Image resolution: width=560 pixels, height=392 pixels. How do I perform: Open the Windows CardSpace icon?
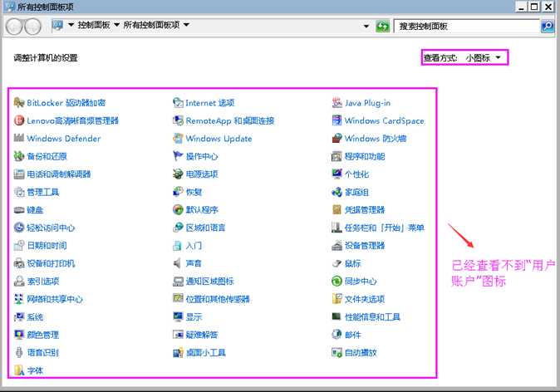pyautogui.click(x=336, y=120)
